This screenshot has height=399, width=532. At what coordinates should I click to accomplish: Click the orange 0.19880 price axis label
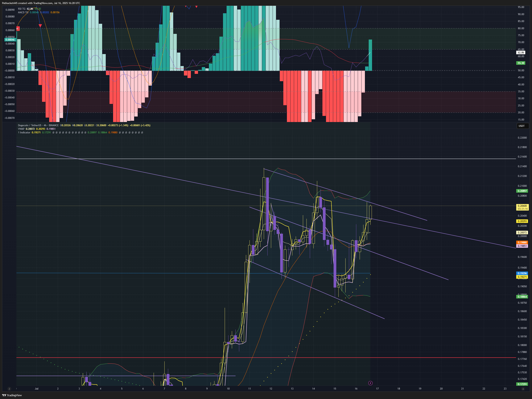[x=522, y=242]
